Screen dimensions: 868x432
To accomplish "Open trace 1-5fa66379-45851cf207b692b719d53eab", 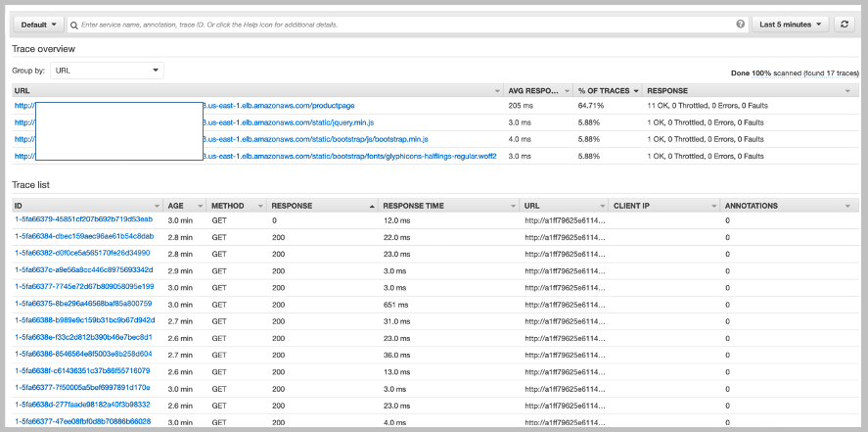I will [x=83, y=219].
